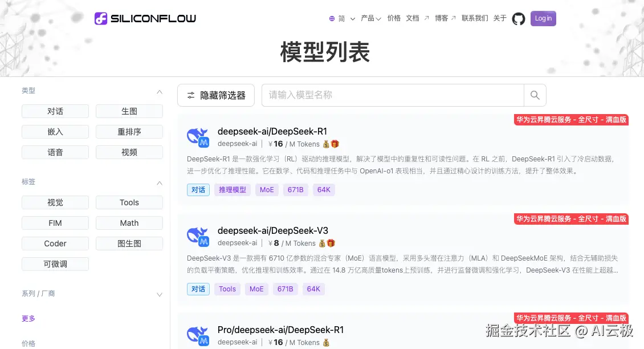Click Pro/DeepSeek-R1 model whale logo
644x349 pixels.
click(x=198, y=335)
